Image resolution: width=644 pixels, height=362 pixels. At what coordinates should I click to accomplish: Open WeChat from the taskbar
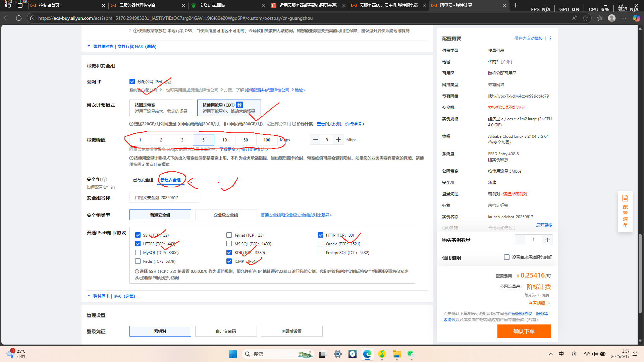point(411,354)
